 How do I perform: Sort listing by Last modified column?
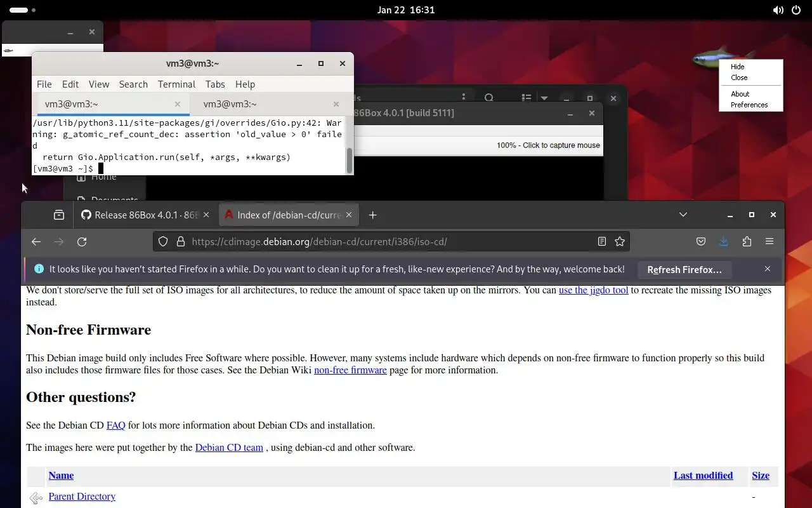(703, 476)
